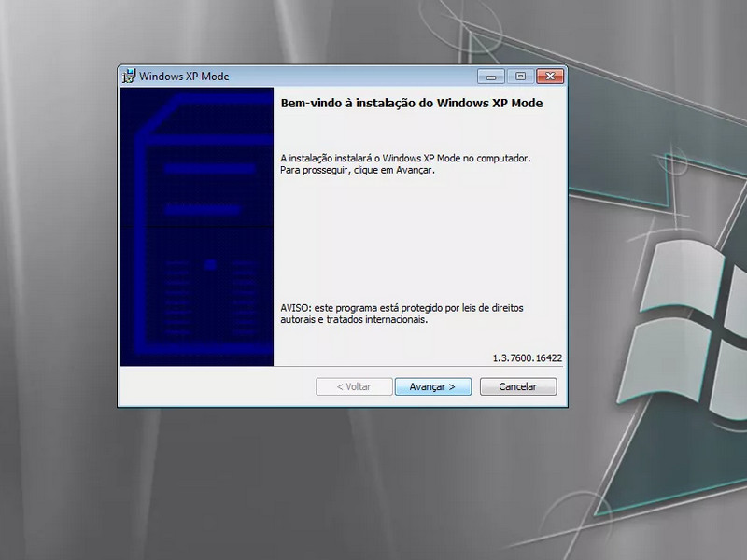Click the 'Para prosseguir, clique em Avançar' text

358,170
